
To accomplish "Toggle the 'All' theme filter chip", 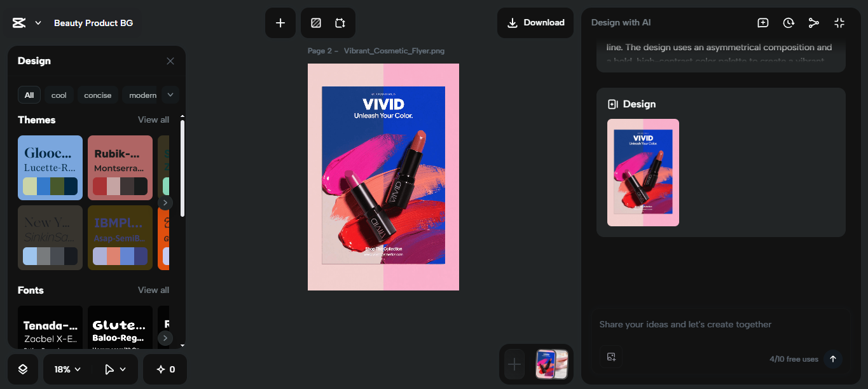I will [29, 95].
